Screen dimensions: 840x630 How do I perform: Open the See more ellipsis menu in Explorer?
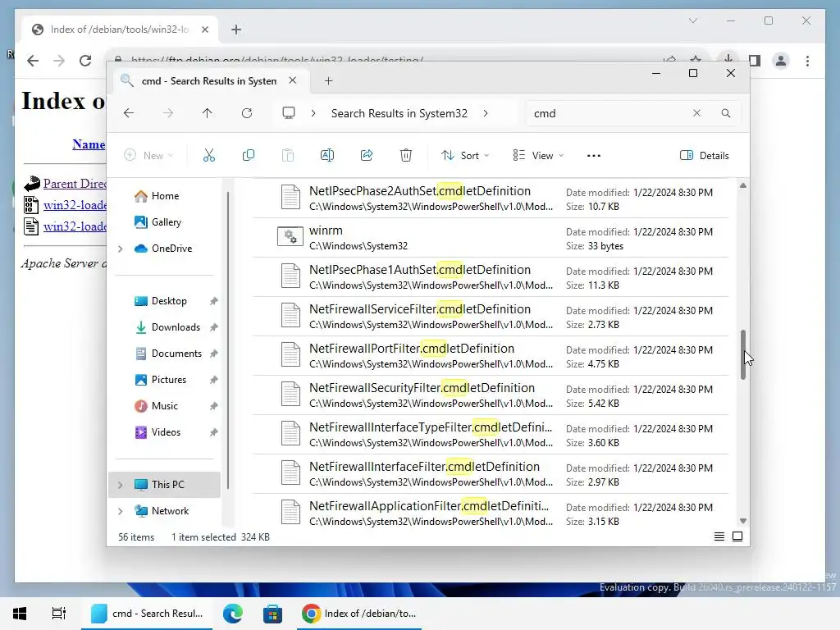pyautogui.click(x=594, y=155)
